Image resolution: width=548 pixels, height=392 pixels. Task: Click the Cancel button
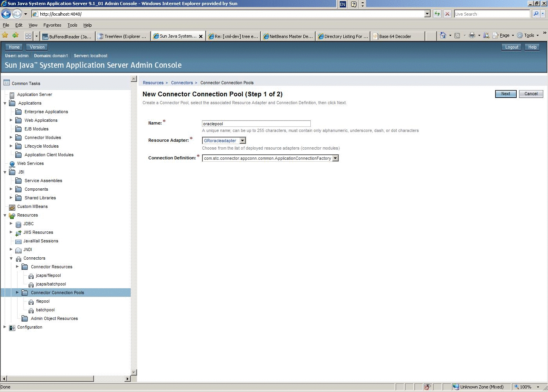[531, 94]
